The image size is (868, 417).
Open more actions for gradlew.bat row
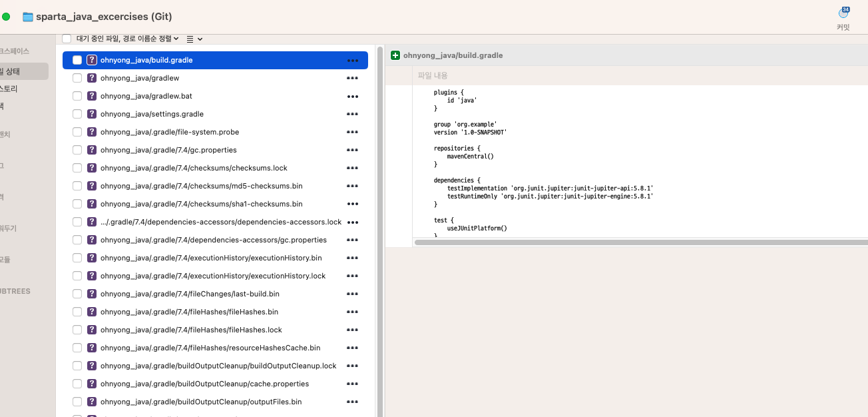353,97
